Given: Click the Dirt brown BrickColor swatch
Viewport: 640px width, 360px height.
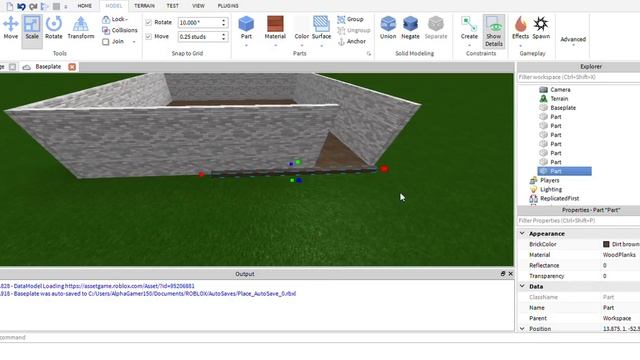Looking at the screenshot, I should pos(606,244).
